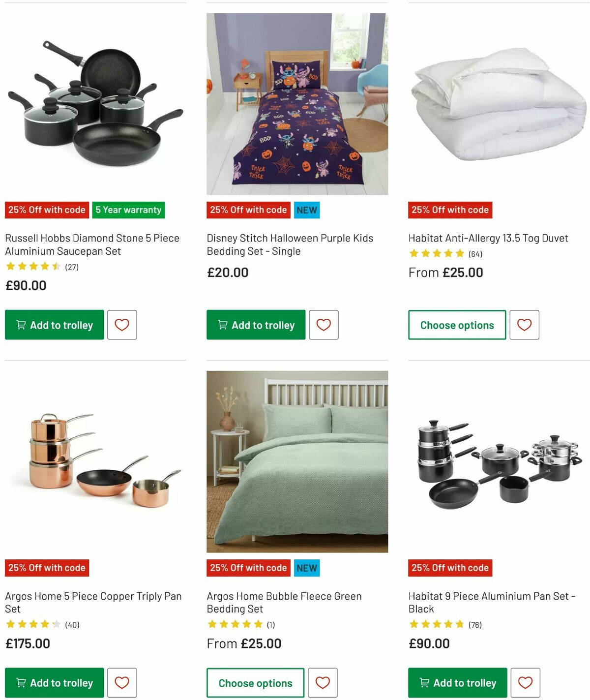
Task: Click the 25% Off with code badge on duvet
Action: [450, 210]
